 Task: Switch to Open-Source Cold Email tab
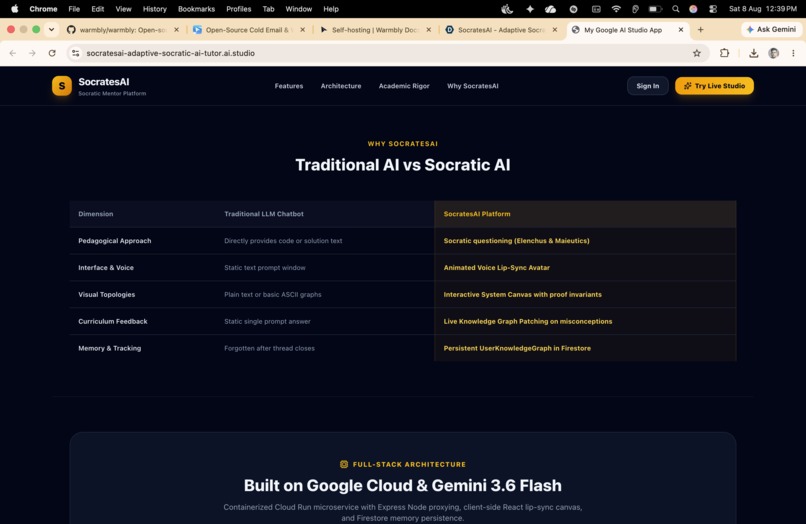point(249,30)
